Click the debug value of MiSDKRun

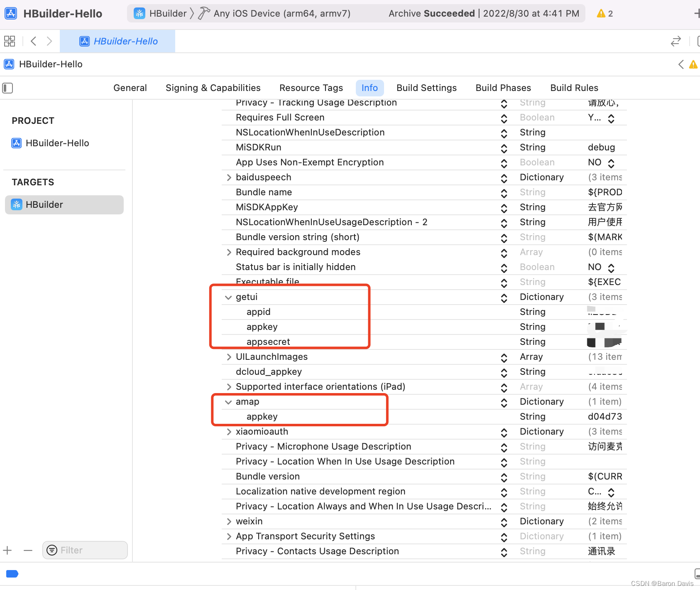pos(601,147)
